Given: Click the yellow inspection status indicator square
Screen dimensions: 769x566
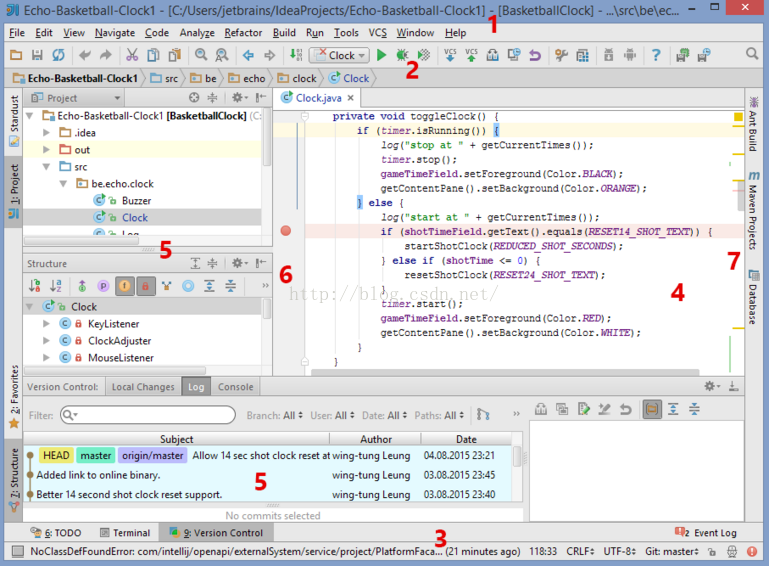Looking at the screenshot, I should [x=738, y=117].
